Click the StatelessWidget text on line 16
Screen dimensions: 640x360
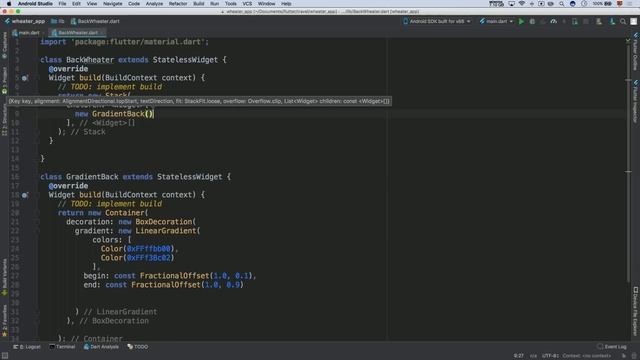(190, 177)
